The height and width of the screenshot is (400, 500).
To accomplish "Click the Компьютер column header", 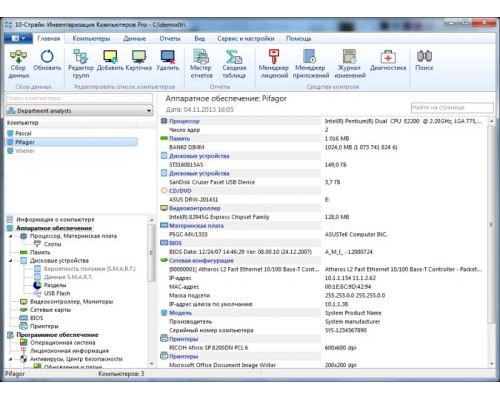I will pos(72,123).
